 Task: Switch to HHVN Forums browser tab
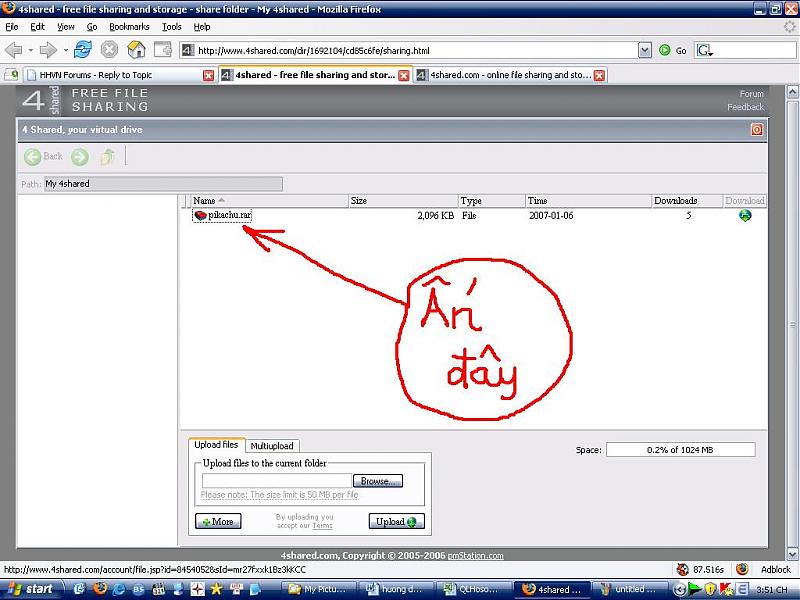coord(108,75)
